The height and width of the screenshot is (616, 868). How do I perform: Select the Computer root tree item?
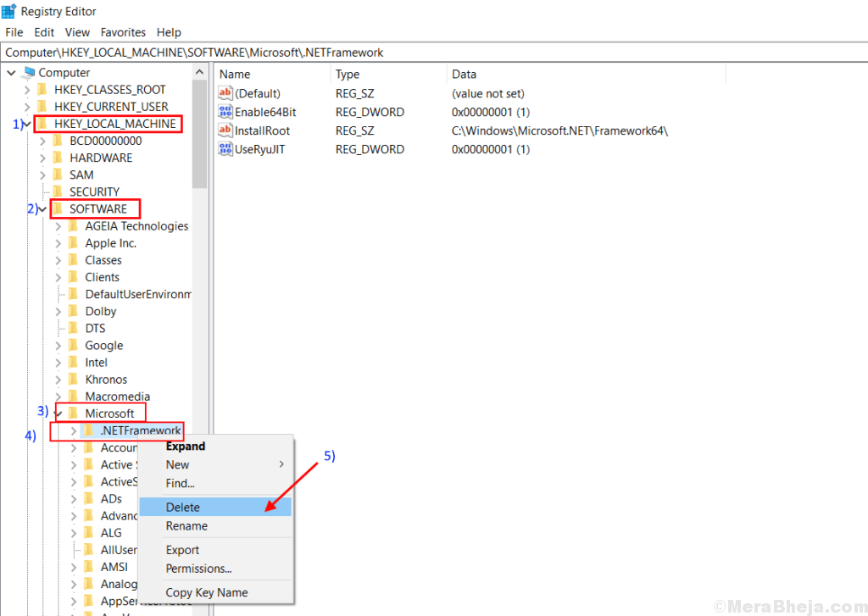(x=64, y=72)
